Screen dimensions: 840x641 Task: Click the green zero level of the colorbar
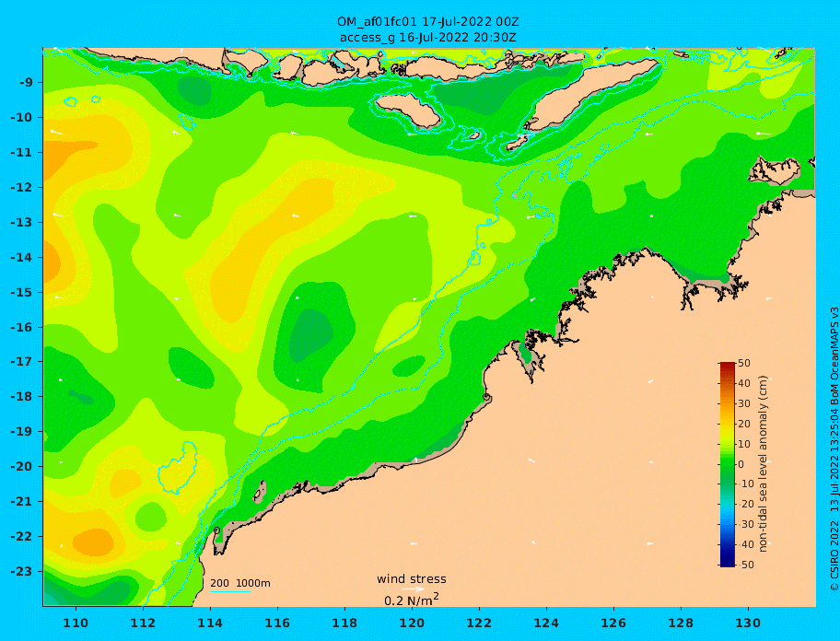click(x=727, y=464)
